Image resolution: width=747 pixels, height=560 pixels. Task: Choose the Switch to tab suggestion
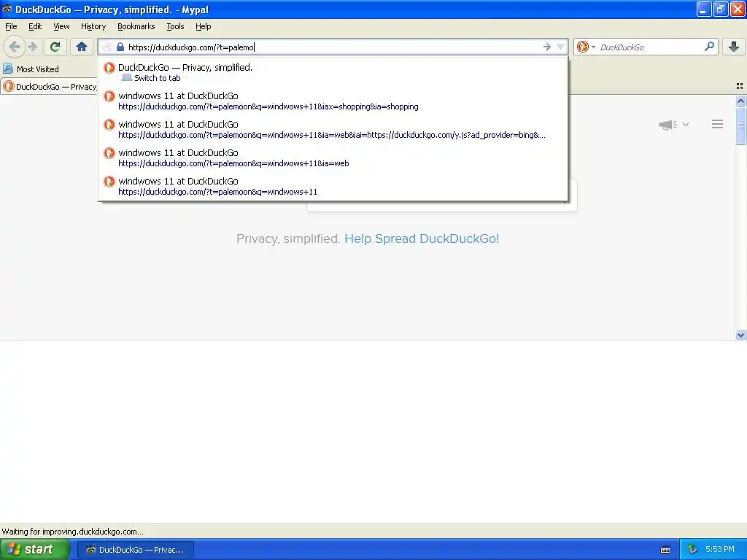coord(333,72)
